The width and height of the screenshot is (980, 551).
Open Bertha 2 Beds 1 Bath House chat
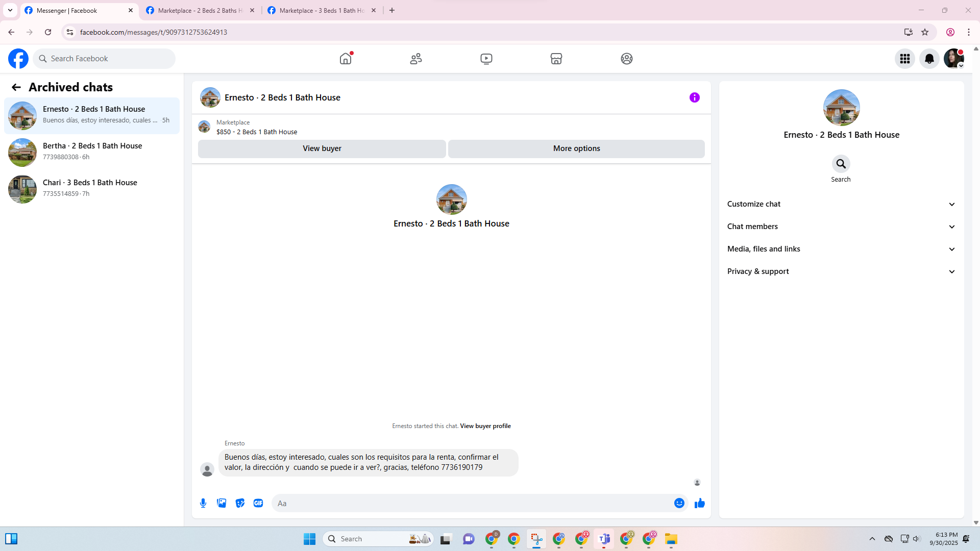[92, 152]
